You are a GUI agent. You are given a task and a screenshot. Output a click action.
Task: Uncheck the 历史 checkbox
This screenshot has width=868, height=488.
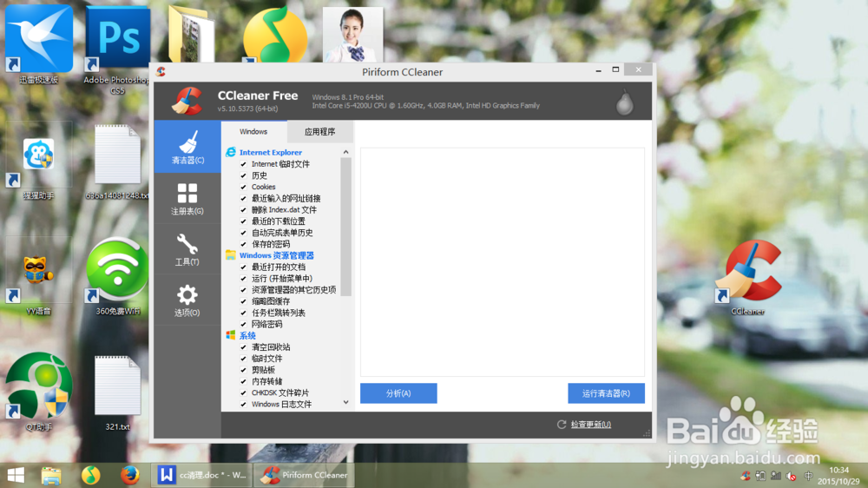point(244,175)
